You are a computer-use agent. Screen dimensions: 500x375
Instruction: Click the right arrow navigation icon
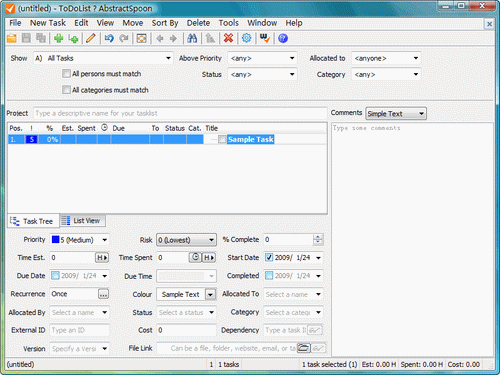(x=173, y=38)
